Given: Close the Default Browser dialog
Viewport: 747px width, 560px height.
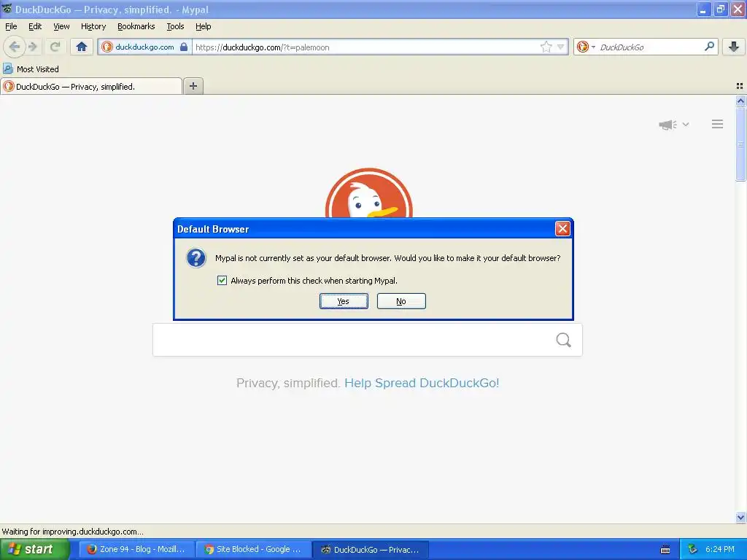Looking at the screenshot, I should point(562,228).
